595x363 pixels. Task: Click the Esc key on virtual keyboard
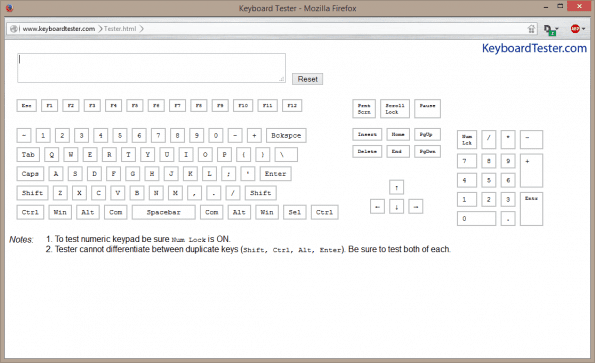click(x=27, y=105)
